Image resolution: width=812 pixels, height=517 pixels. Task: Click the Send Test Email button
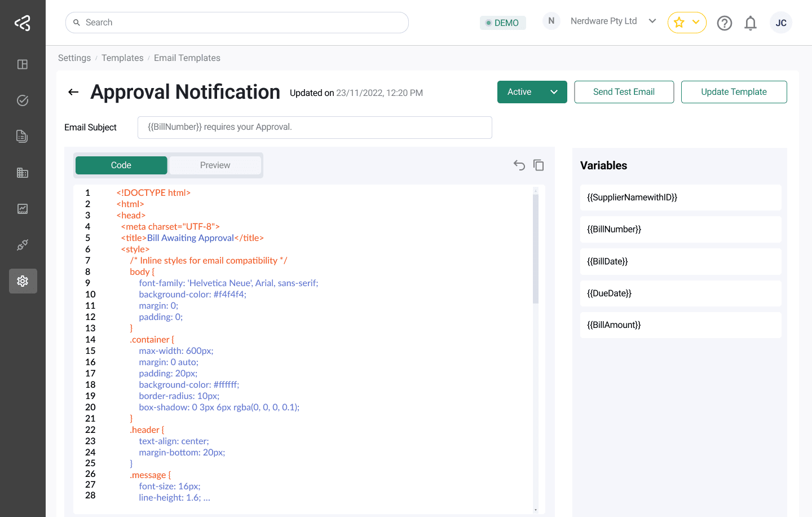[x=624, y=91]
